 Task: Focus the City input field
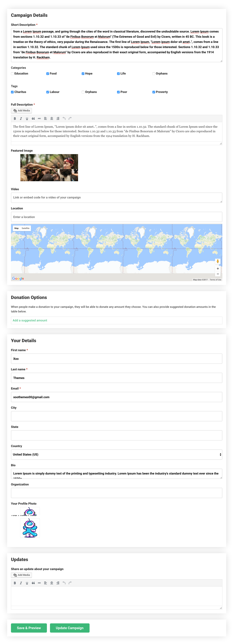click(116, 416)
